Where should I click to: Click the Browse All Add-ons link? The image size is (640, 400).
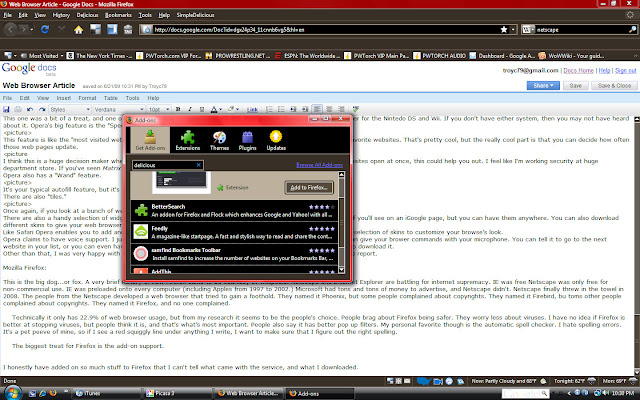(x=319, y=165)
